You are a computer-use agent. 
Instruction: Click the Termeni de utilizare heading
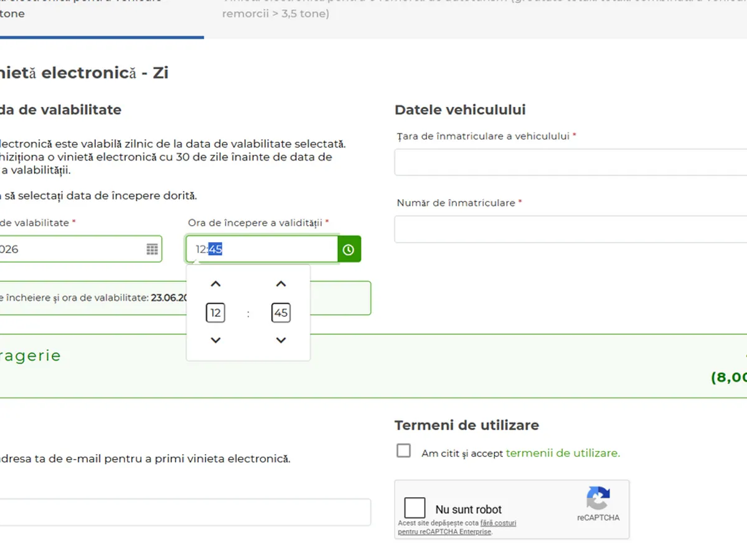tap(467, 426)
